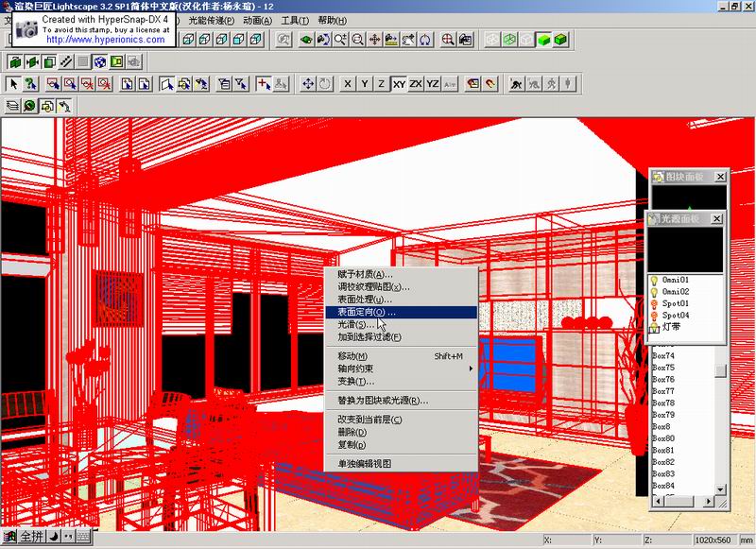Image resolution: width=756 pixels, height=549 pixels.
Task: Choose 表面处理(U)... from context menu
Action: pos(402,300)
